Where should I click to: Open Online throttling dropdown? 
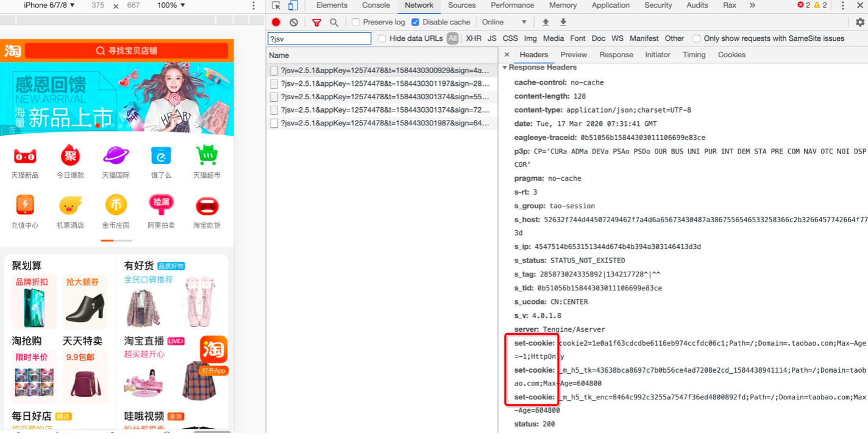(x=504, y=22)
